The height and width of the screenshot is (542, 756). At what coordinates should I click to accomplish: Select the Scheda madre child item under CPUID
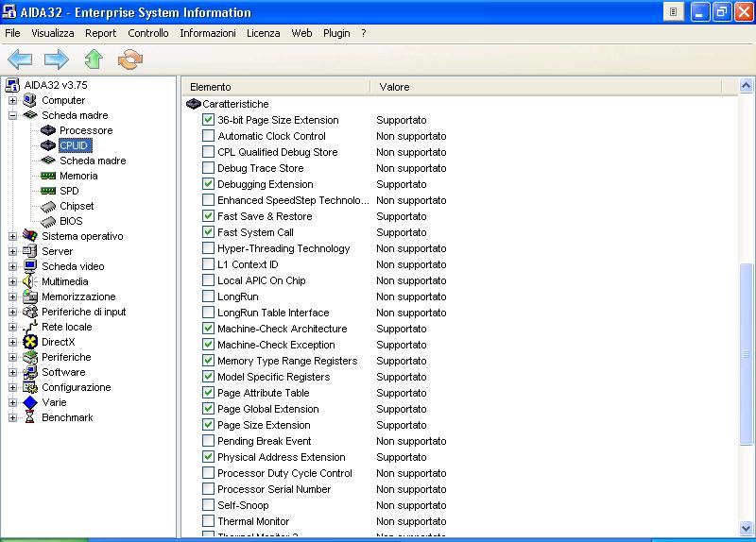pos(93,161)
